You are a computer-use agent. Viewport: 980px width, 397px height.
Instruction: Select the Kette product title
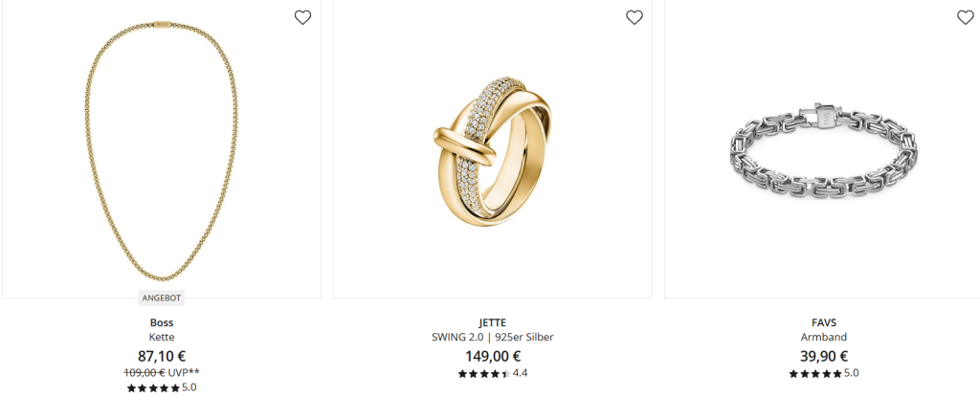coord(161,337)
